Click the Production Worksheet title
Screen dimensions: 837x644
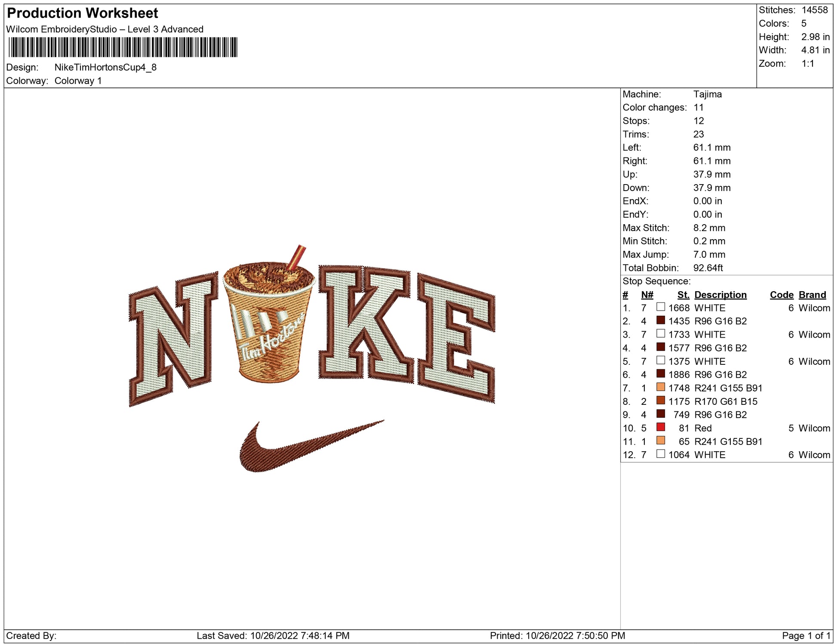(x=83, y=13)
